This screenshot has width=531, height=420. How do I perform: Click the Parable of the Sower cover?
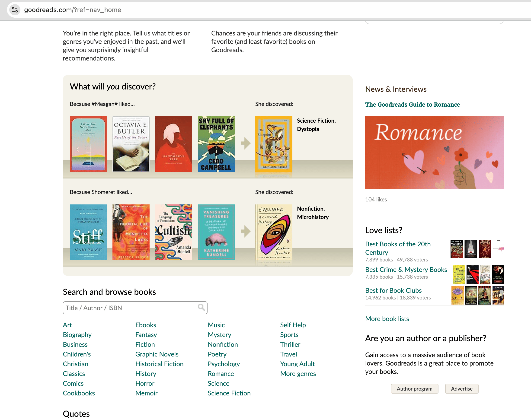coord(131,144)
